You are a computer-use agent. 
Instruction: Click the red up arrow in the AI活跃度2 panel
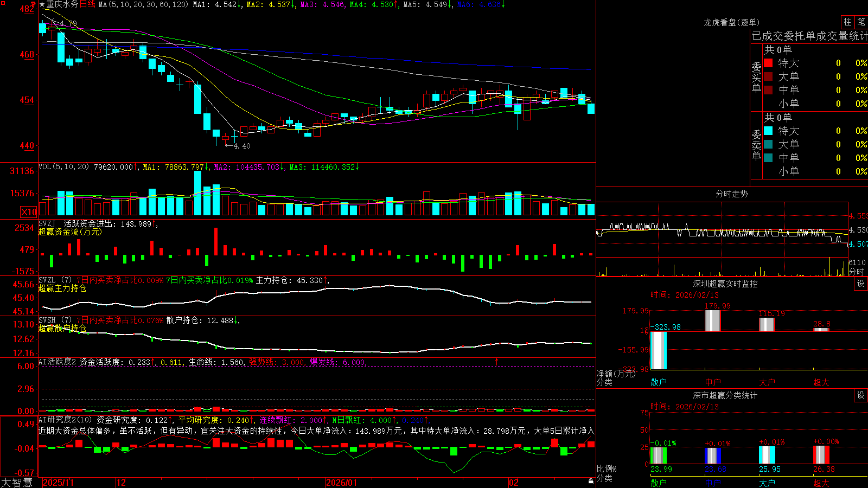click(496, 361)
